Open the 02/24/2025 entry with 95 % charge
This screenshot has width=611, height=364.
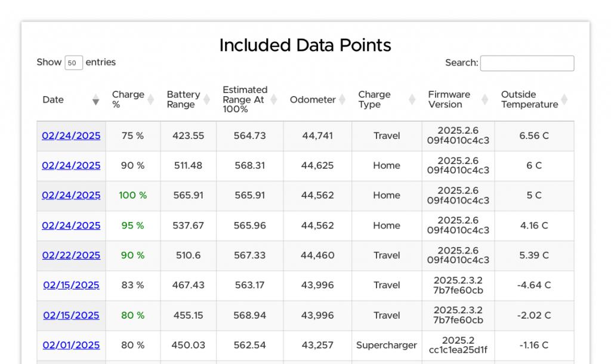[x=71, y=226]
